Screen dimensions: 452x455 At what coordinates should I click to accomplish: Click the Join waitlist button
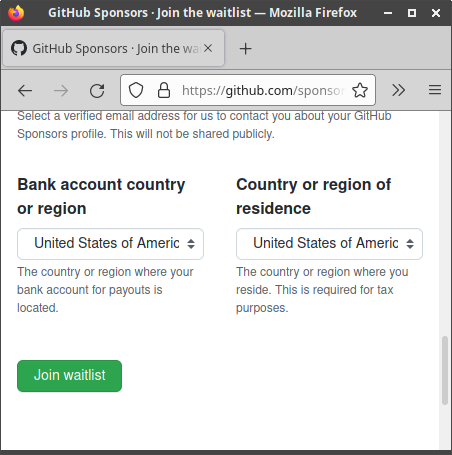(x=69, y=376)
